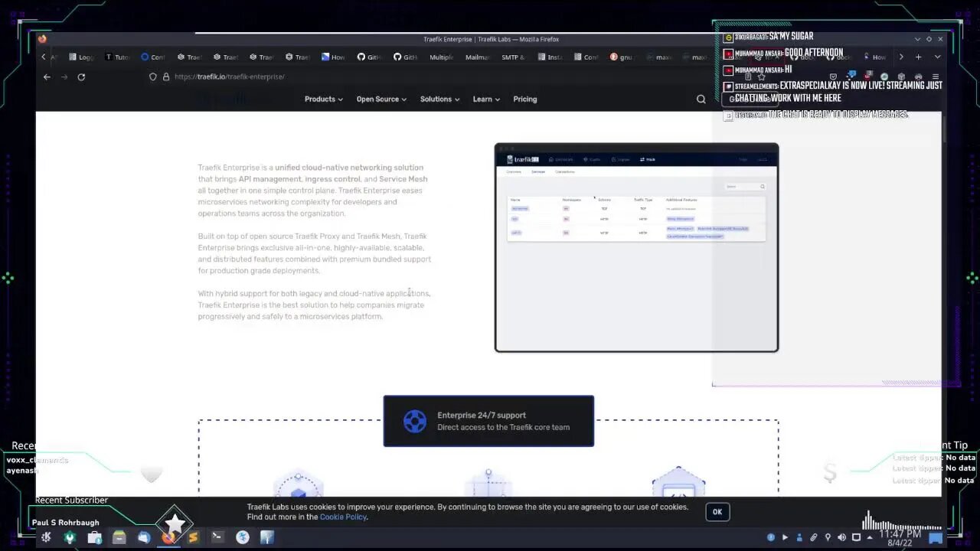Image resolution: width=980 pixels, height=551 pixels.
Task: Switch to the Mailman browser tab
Action: 478,57
